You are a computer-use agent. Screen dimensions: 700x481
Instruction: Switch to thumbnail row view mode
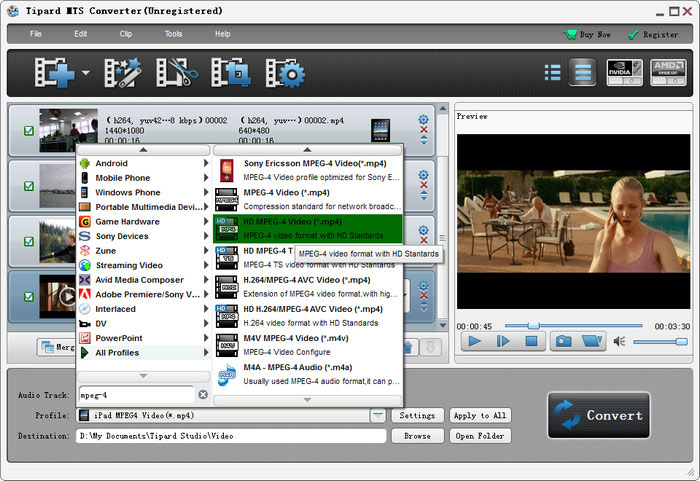tap(583, 72)
